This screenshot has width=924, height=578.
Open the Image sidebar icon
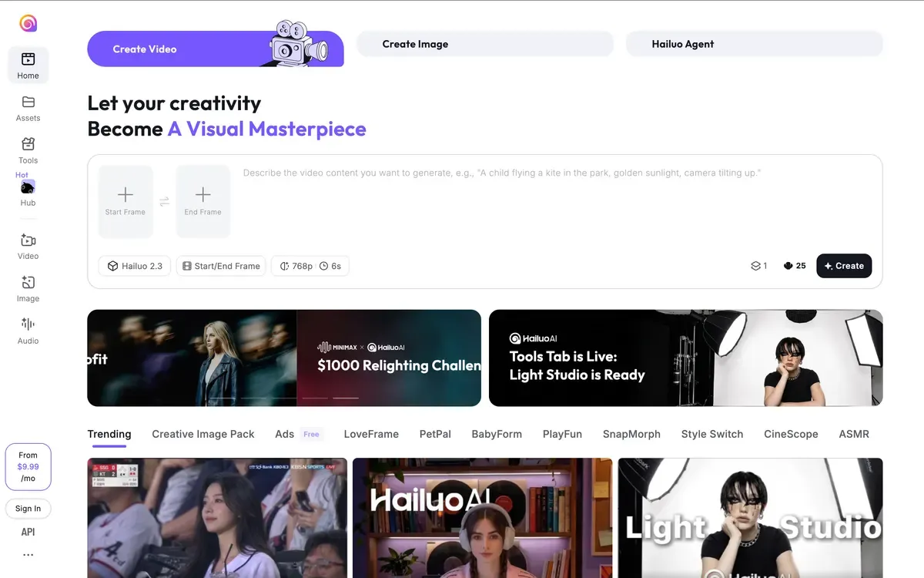[x=28, y=282]
